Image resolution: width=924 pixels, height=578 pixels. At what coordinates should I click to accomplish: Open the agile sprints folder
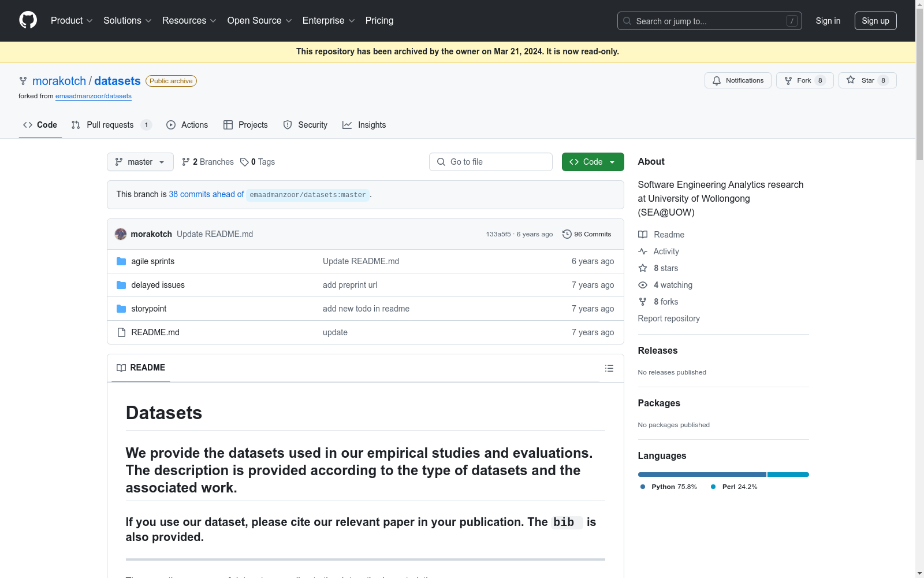click(152, 261)
